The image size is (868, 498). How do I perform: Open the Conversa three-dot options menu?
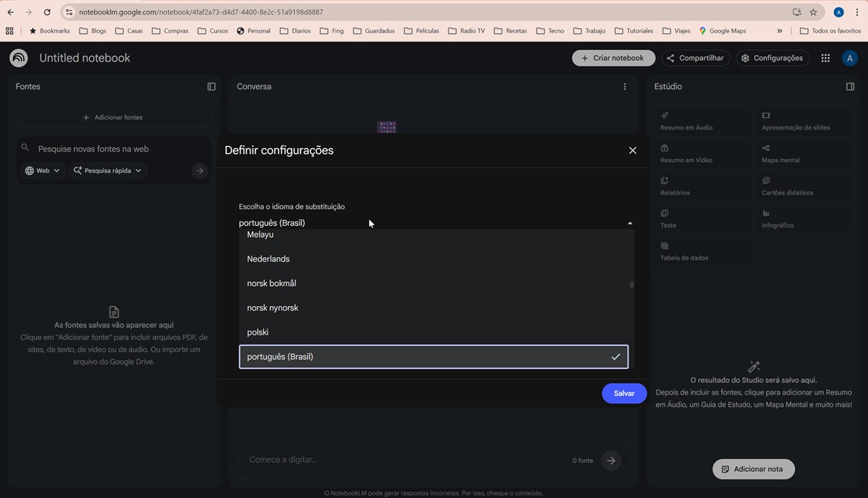pyautogui.click(x=625, y=87)
